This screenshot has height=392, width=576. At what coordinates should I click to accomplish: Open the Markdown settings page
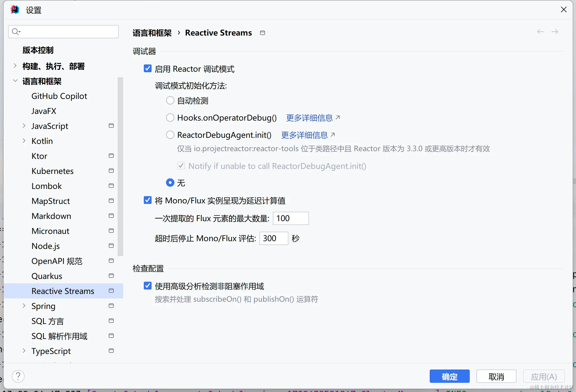tap(51, 216)
